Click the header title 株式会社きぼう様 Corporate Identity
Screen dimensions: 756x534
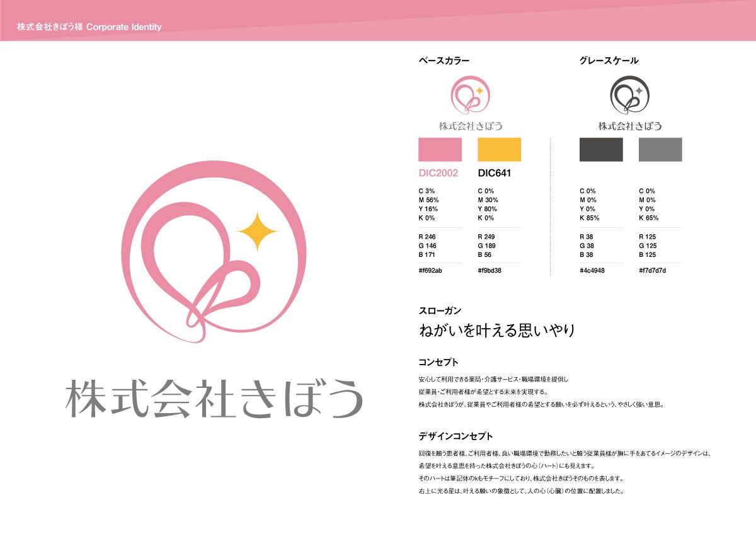coord(89,27)
